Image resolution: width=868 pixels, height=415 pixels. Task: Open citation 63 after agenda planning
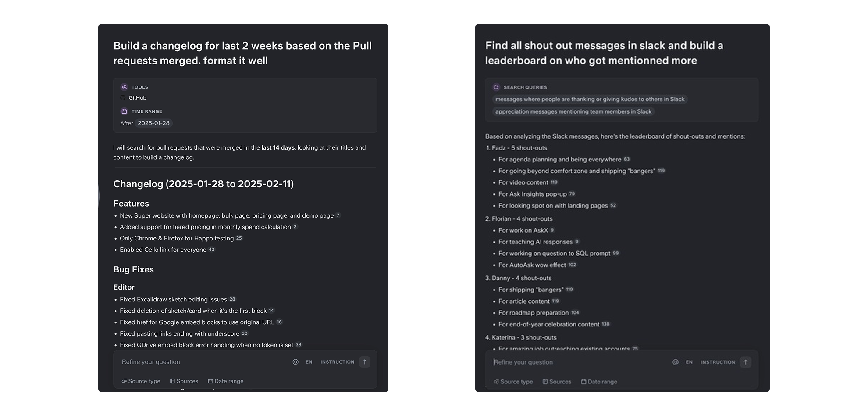626,159
